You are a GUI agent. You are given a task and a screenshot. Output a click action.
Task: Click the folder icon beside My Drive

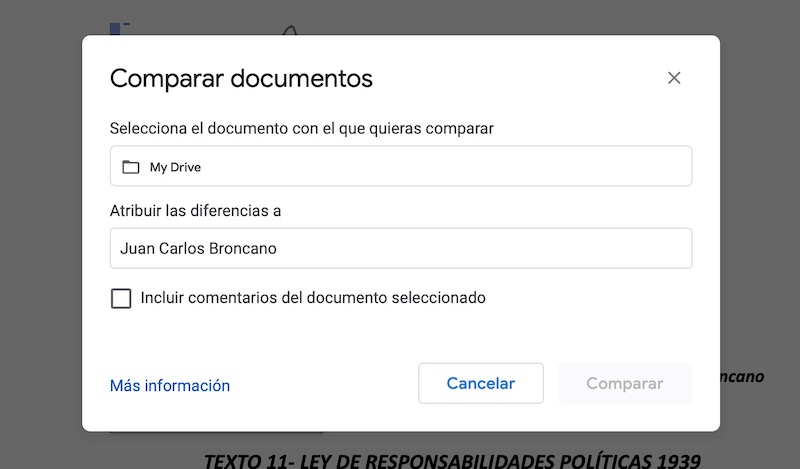point(130,167)
